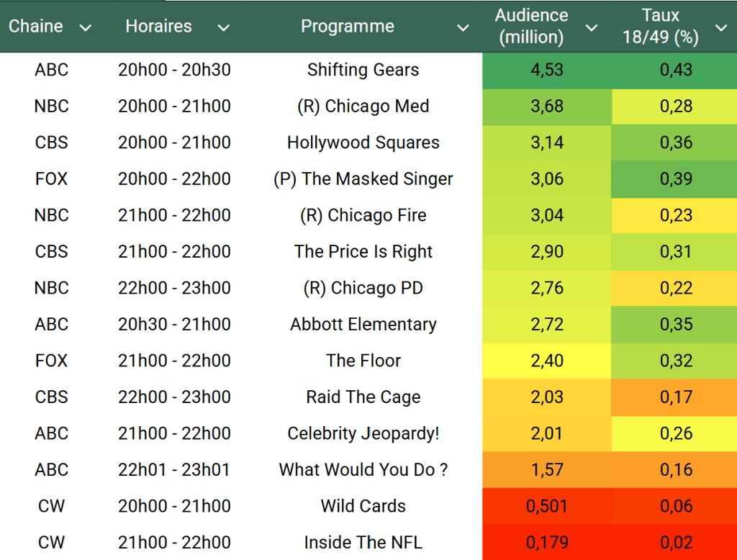Select the 20h00 - 20h30 time slot cell
The height and width of the screenshot is (560, 737).
[174, 70]
